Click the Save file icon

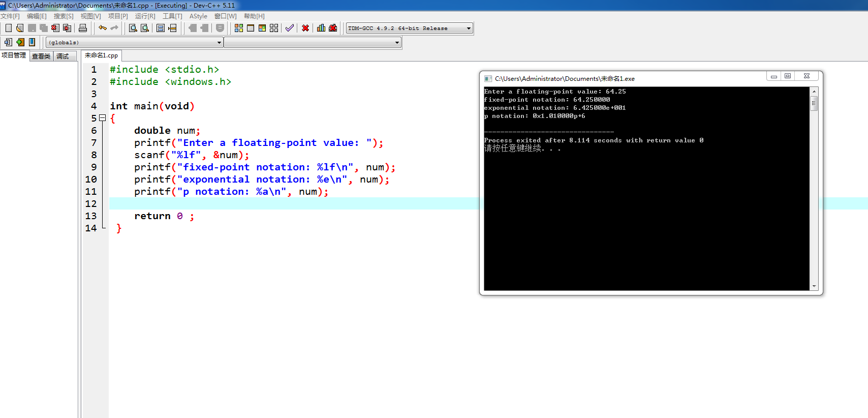(x=32, y=28)
